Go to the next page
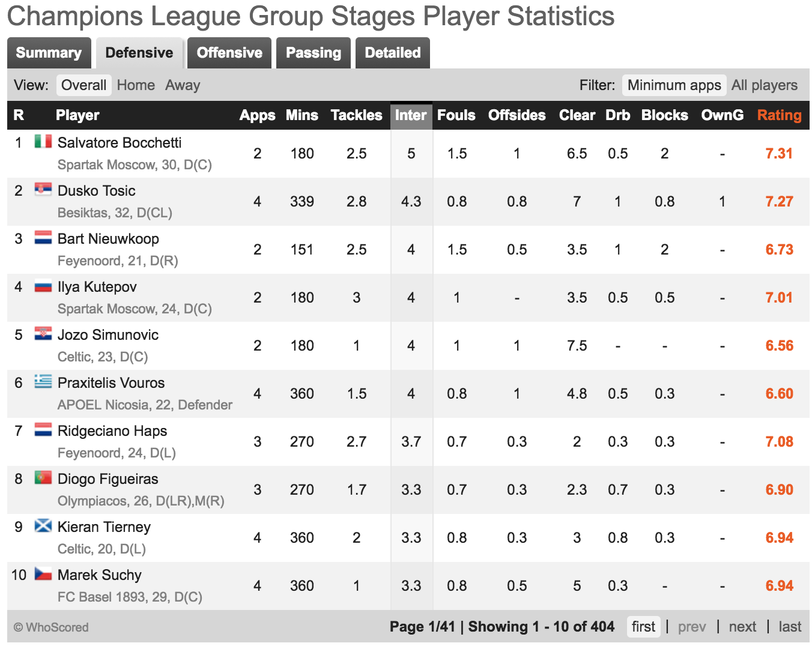Viewport: 812px width, 646px height. [x=742, y=627]
